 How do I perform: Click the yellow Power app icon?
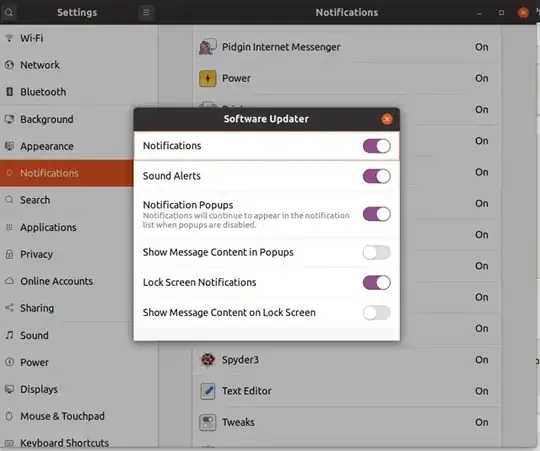[208, 78]
